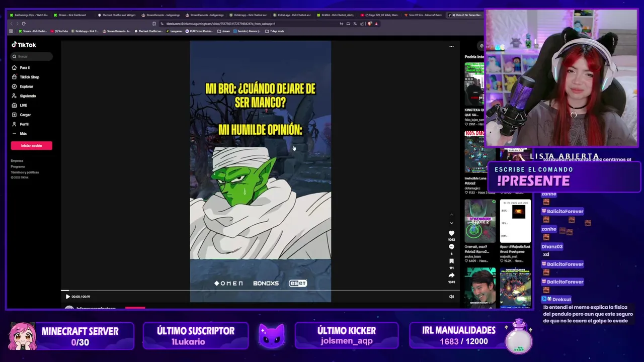Open the Programa footer link

[18, 166]
